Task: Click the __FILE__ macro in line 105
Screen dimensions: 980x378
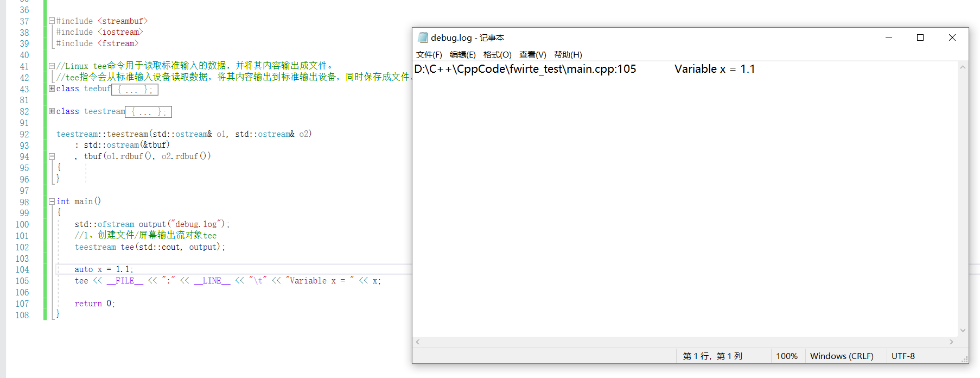Action: tap(125, 281)
